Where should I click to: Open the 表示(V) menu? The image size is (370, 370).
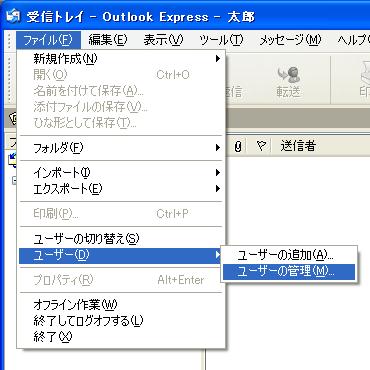point(163,40)
